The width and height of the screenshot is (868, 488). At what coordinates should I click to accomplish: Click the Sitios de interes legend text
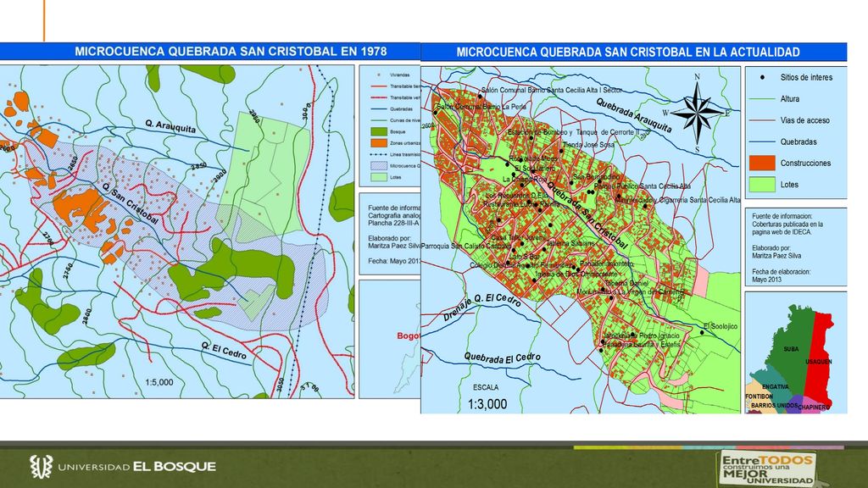click(806, 77)
